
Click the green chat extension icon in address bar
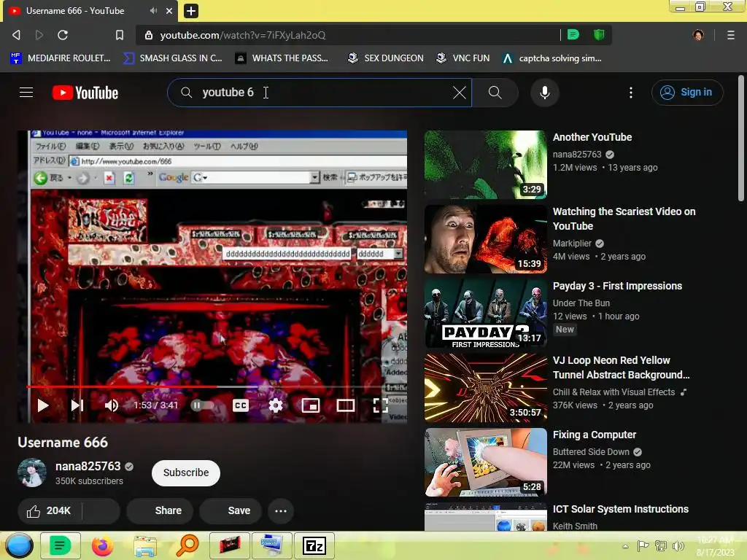point(573,35)
